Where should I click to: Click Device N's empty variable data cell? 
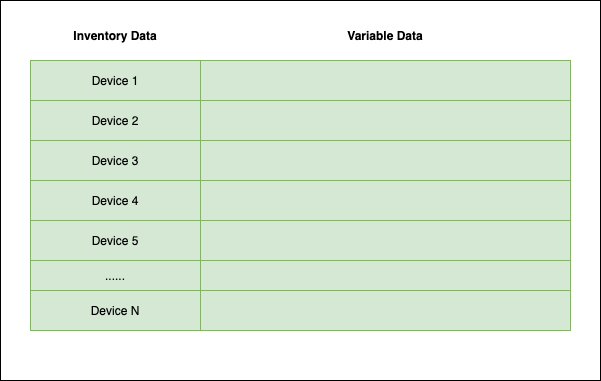pos(386,310)
